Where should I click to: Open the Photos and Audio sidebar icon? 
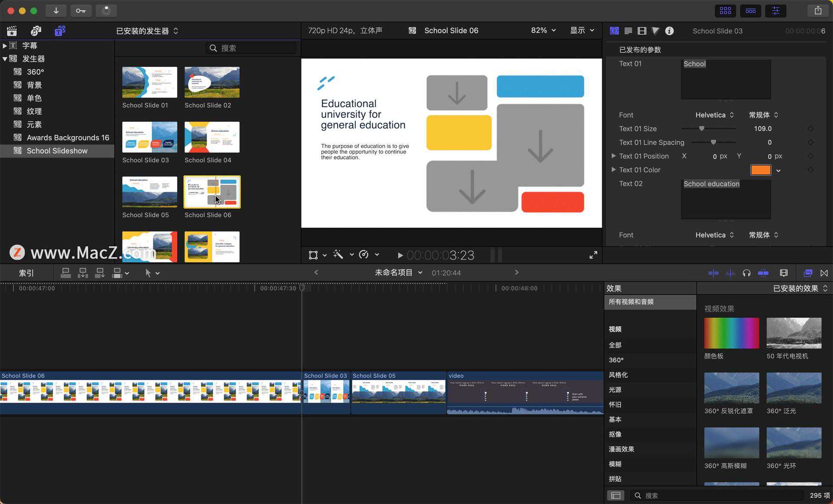[36, 31]
